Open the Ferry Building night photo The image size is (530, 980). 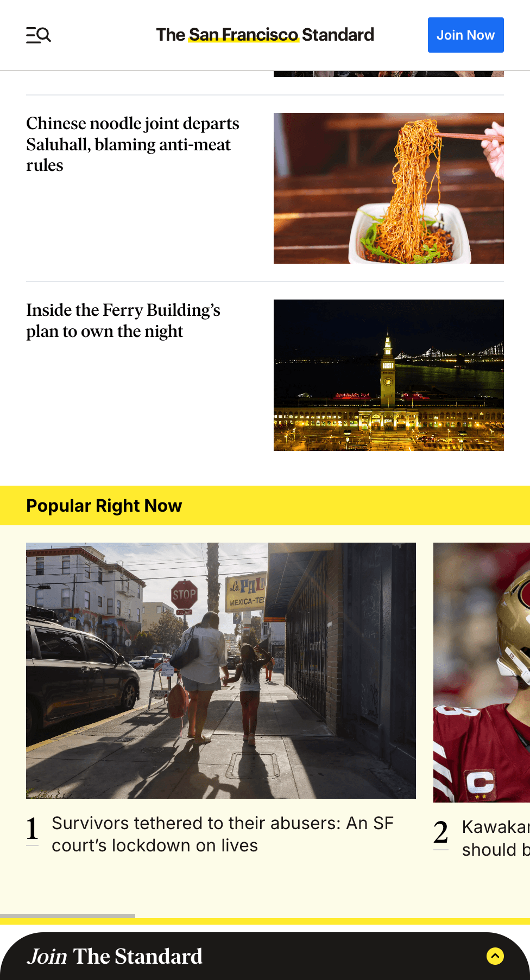point(389,375)
